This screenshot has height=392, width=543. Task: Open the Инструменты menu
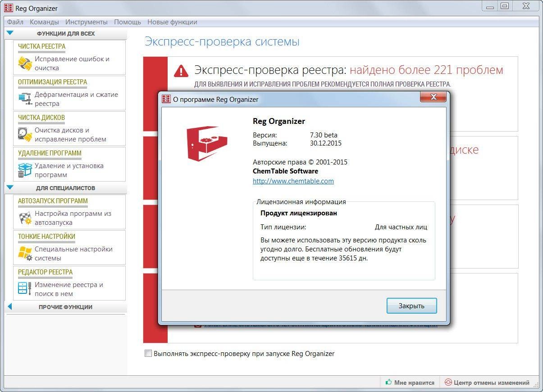(87, 22)
